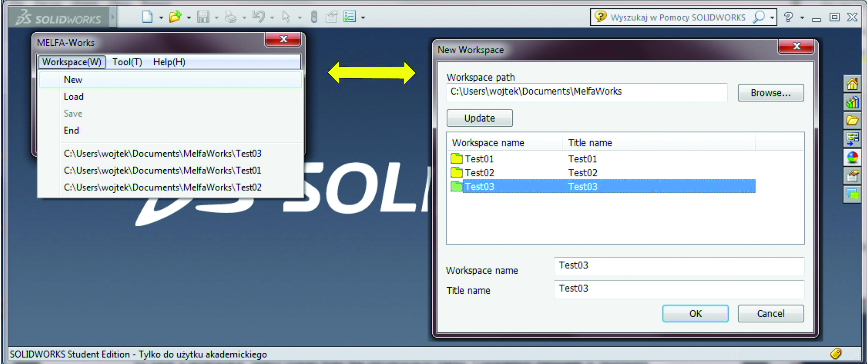Open recent workspace path ending in Test02
Screen dimensions: 868x364
coord(162,187)
